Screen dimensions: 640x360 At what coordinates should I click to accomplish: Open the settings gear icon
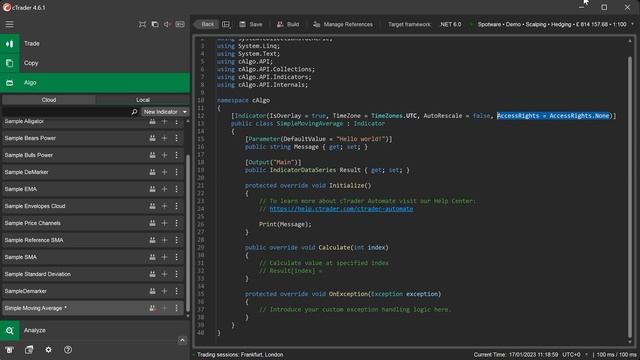49,350
